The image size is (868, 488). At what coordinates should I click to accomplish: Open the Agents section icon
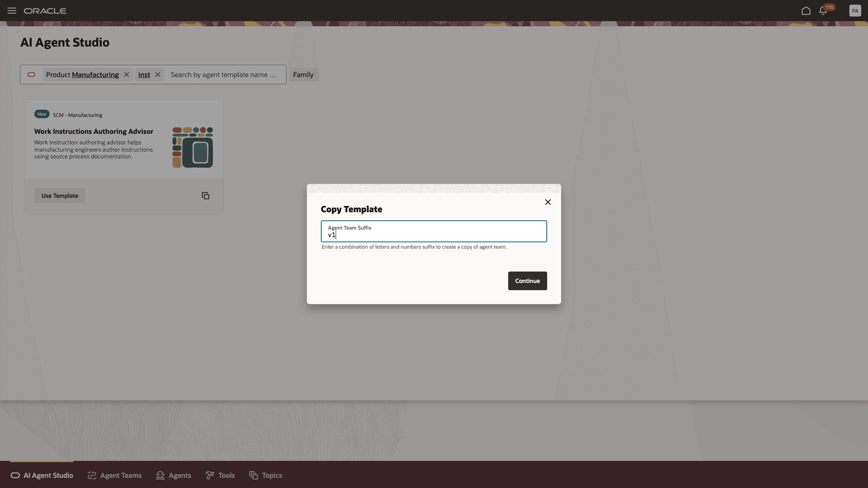(161, 475)
